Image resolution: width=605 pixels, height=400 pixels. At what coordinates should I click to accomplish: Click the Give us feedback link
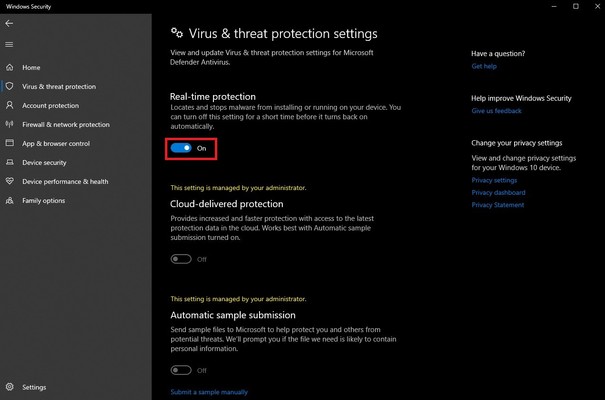497,111
